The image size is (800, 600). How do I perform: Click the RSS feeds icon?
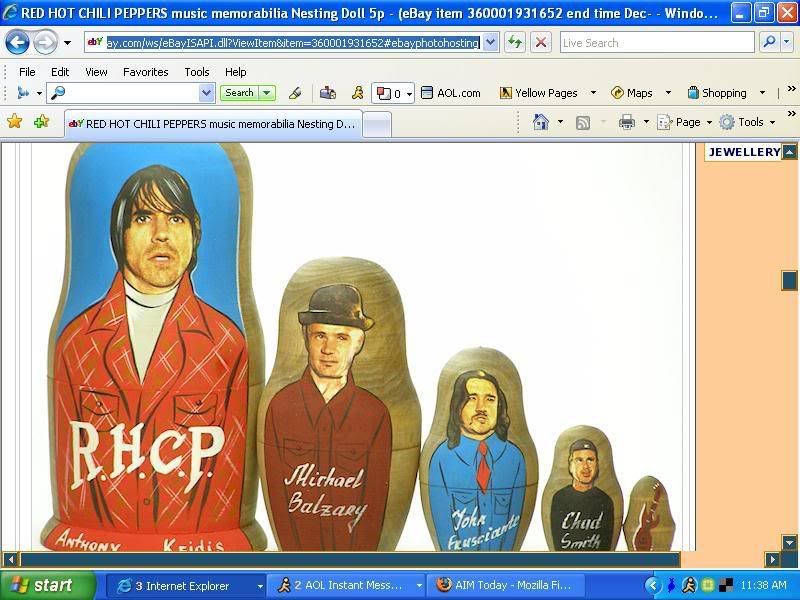pos(583,122)
